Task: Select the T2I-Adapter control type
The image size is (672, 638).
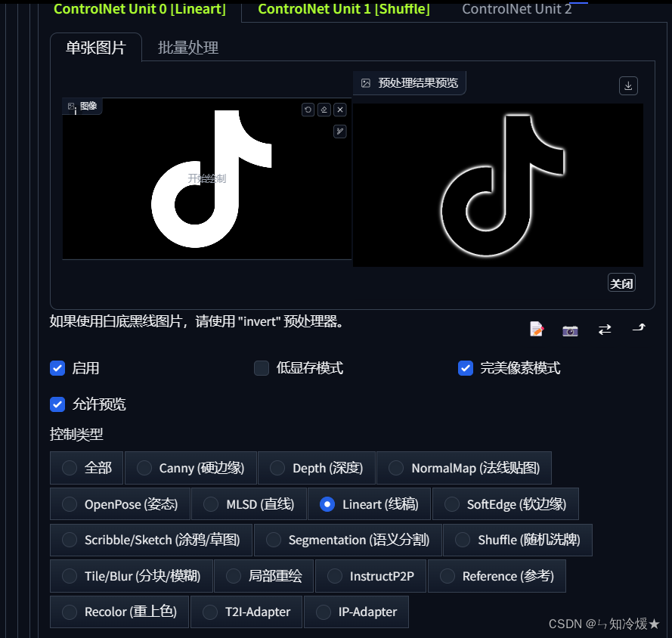Action: [x=246, y=612]
